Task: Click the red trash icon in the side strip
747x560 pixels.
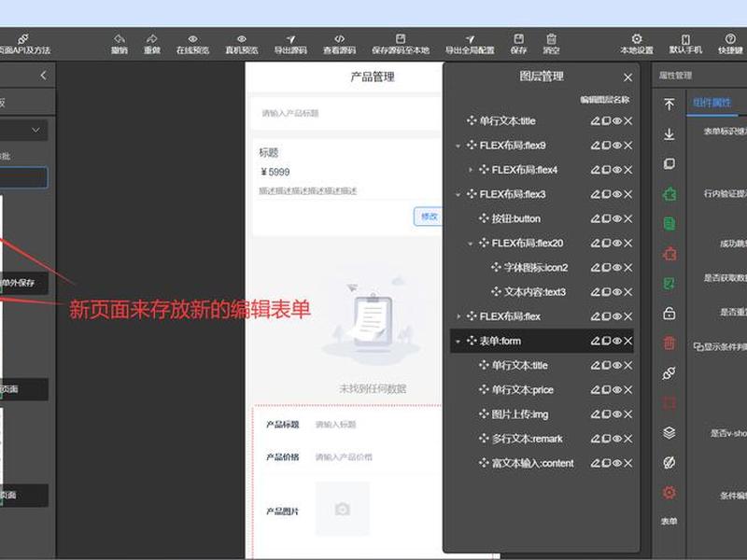Action: pyautogui.click(x=669, y=343)
